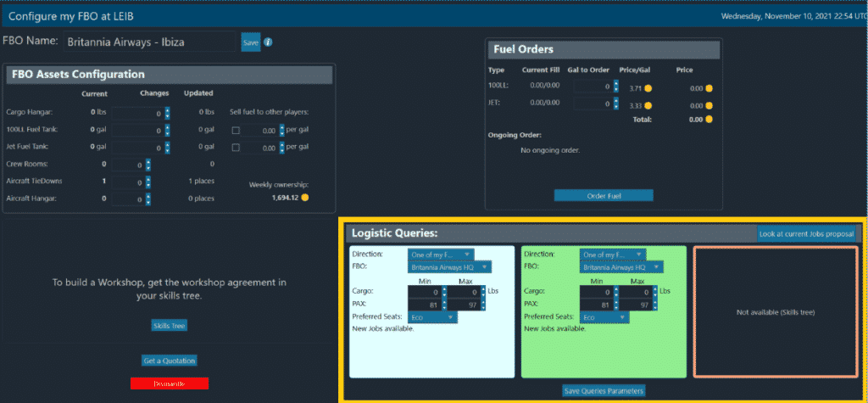Click the FBO Name text field
Screen dimensions: 868x403
pos(149,42)
